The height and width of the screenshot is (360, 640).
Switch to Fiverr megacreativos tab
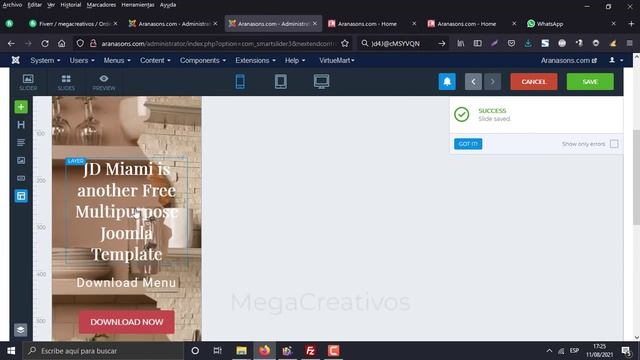point(73,24)
